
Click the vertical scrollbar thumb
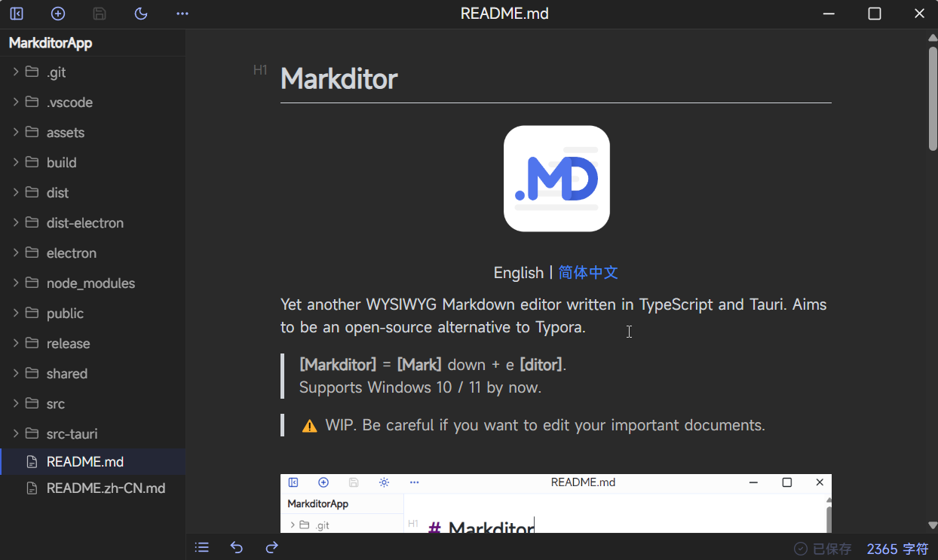(x=933, y=98)
